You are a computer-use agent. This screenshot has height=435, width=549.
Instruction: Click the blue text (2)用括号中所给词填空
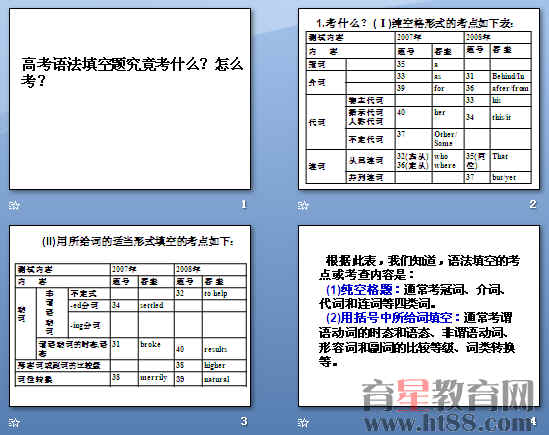[393, 318]
